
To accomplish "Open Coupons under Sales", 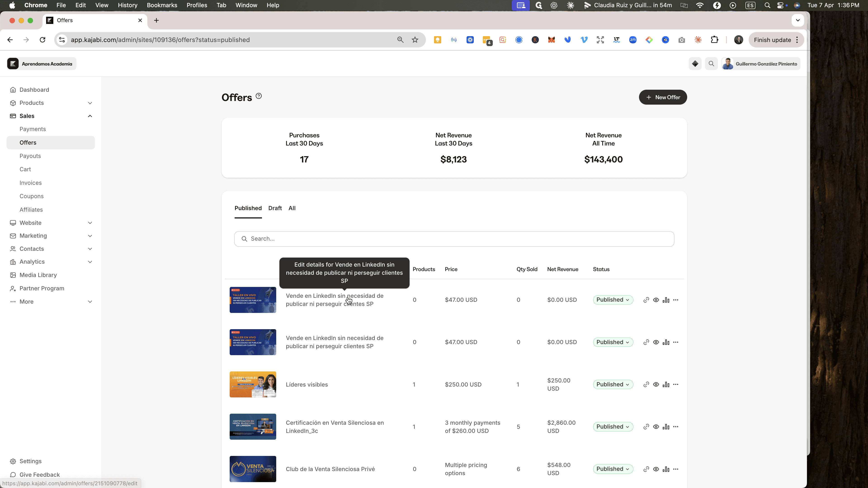I will click(x=31, y=196).
